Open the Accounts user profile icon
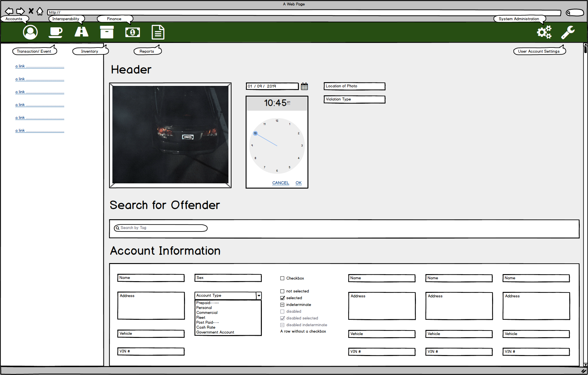588x375 pixels. coord(30,32)
